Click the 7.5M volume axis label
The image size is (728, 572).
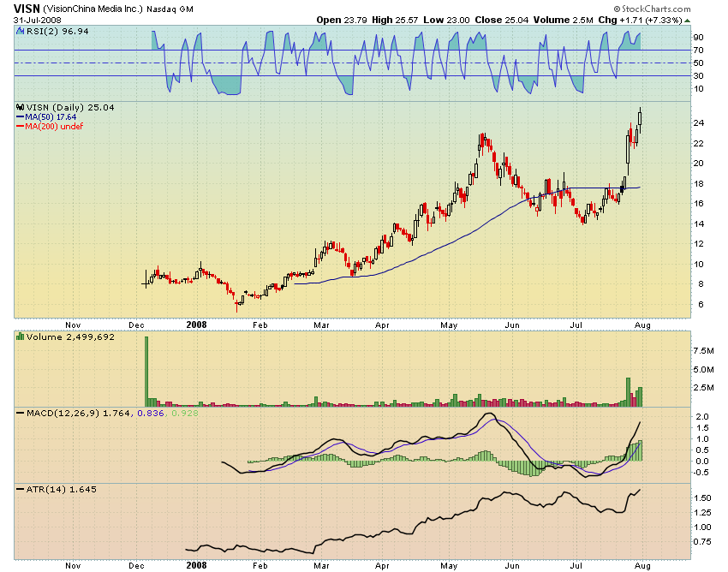click(x=703, y=351)
